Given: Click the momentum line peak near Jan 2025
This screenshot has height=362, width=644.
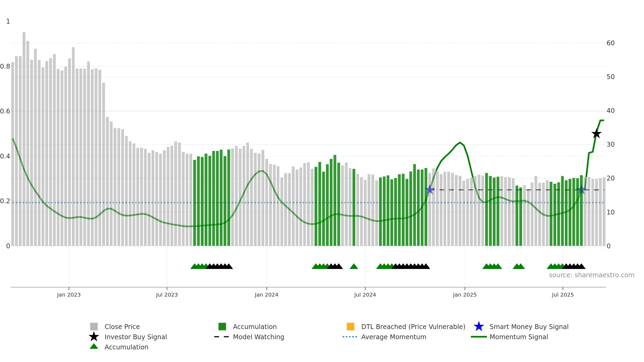Looking at the screenshot, I should pyautogui.click(x=460, y=142).
